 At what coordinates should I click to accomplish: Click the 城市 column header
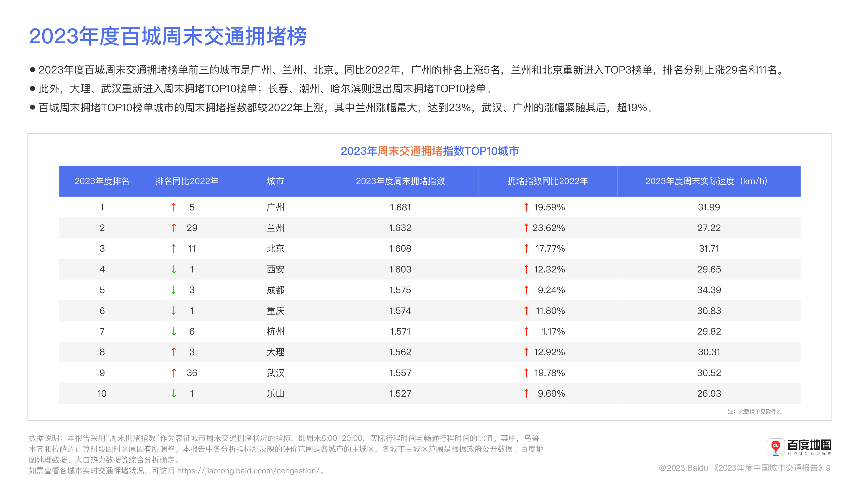pyautogui.click(x=275, y=181)
